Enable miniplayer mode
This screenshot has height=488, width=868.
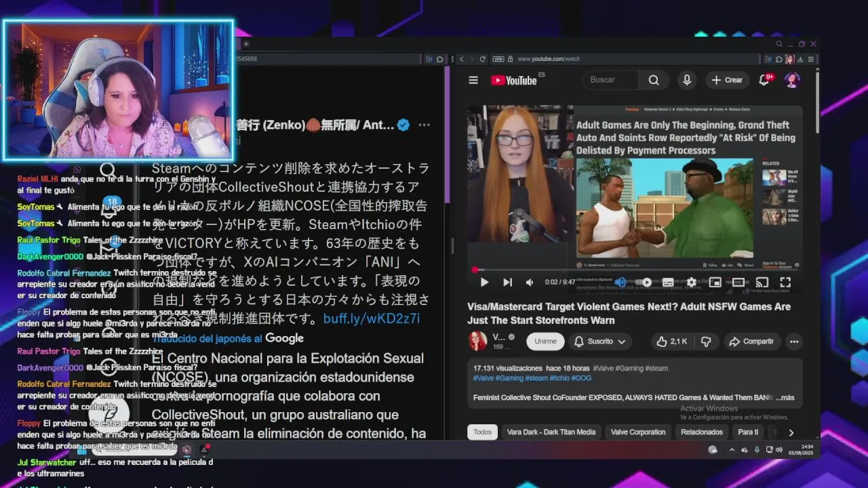(715, 282)
